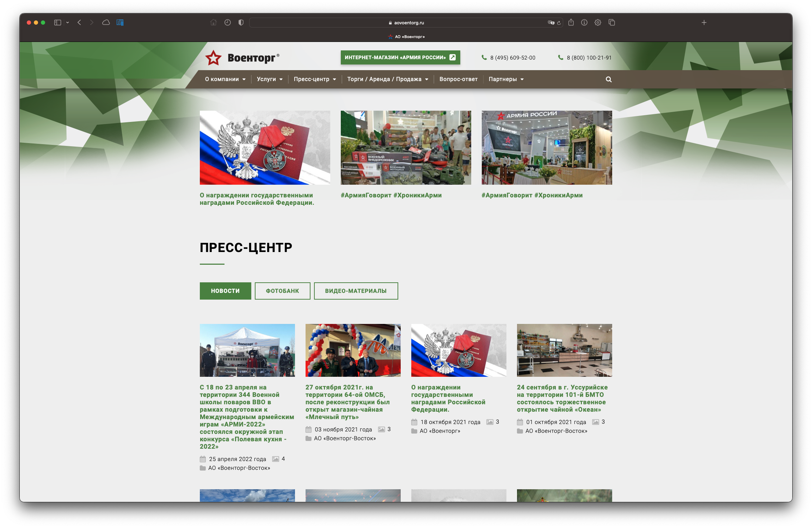Click the date 03 ноября 2021 года

click(x=343, y=429)
